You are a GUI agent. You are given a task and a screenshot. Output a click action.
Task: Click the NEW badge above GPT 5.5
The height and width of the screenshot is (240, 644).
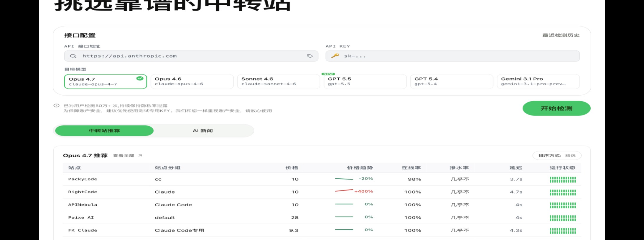pos(328,74)
